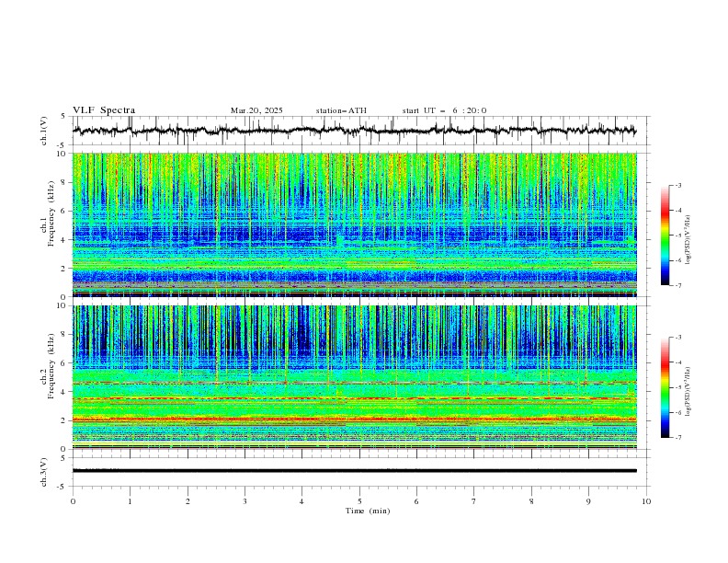The height and width of the screenshot is (563, 728).
Task: Select the date text "Mar.20, 2025"
Action: [256, 110]
